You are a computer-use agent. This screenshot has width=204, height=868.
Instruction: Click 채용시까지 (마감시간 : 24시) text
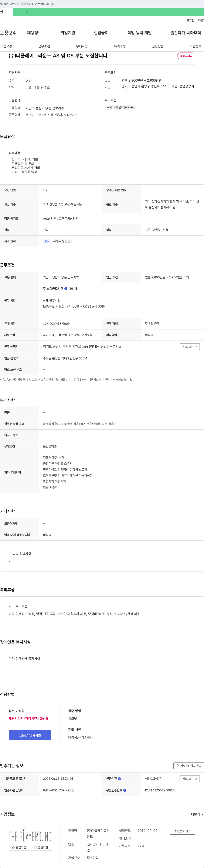tap(28, 718)
